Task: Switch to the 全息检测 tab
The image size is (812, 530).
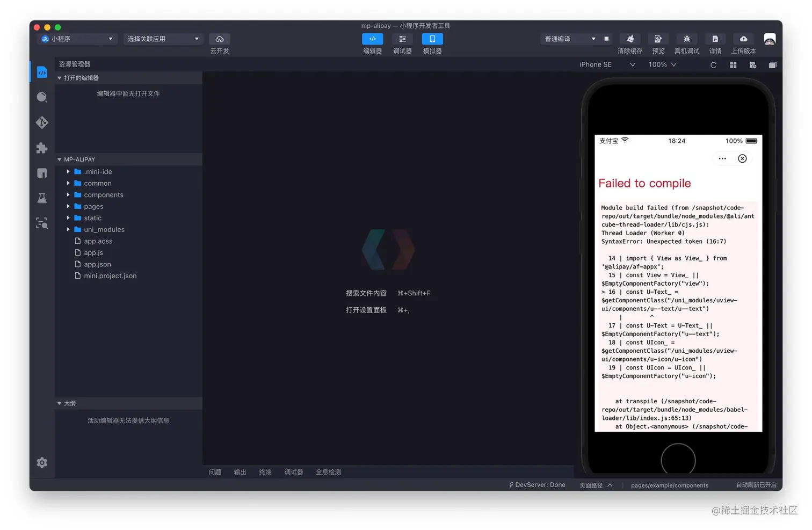Action: click(x=328, y=472)
